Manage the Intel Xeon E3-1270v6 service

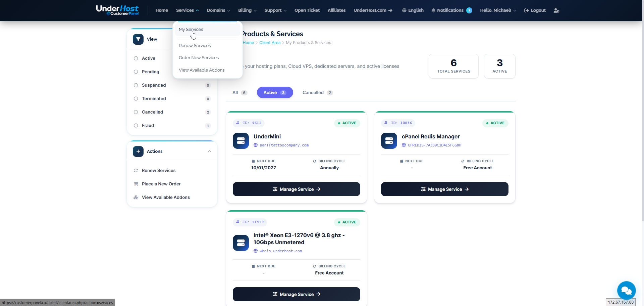pos(297,294)
